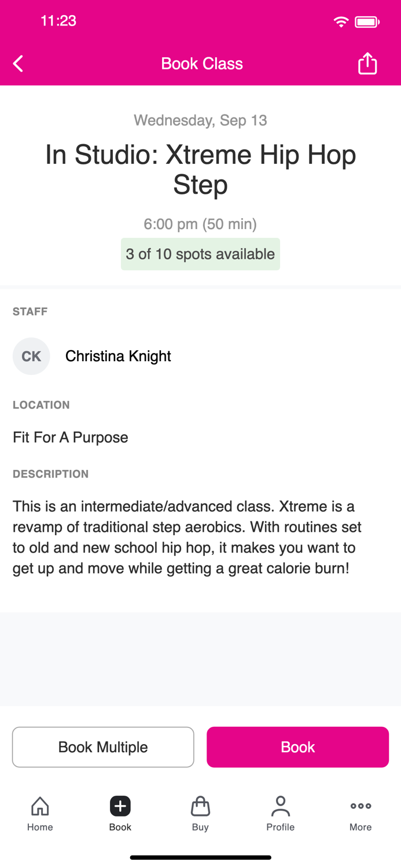Select the Book plus icon in navigation
401x868 pixels.
point(120,806)
